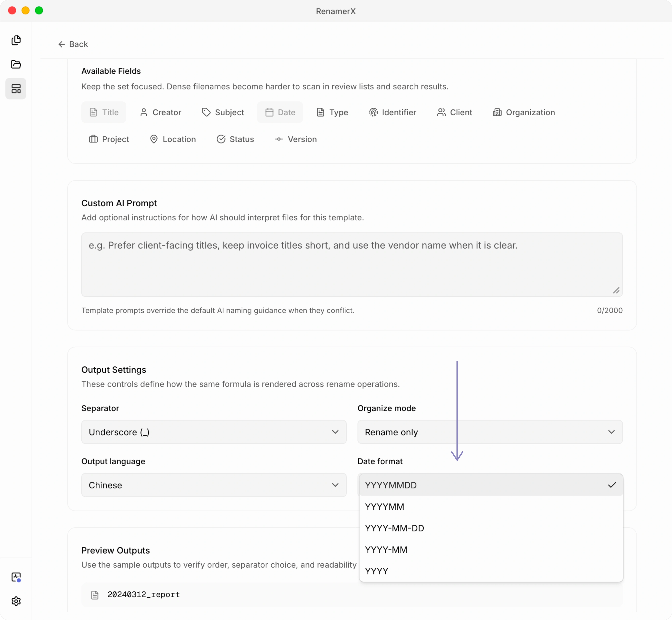The height and width of the screenshot is (620, 672).
Task: Toggle the Date field chip
Action: click(280, 112)
